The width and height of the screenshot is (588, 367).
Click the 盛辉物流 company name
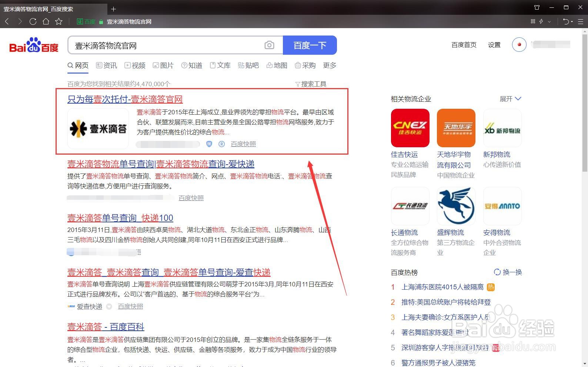pyautogui.click(x=450, y=232)
